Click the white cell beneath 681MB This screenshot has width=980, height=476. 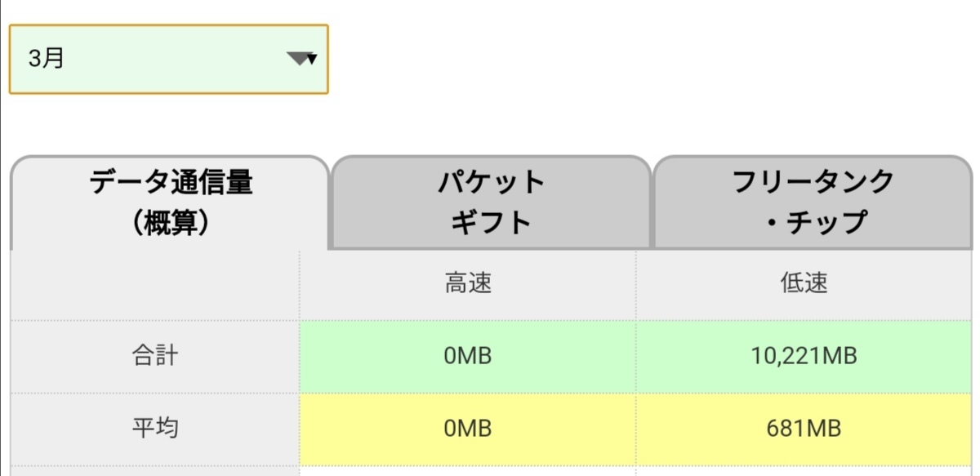(804, 471)
